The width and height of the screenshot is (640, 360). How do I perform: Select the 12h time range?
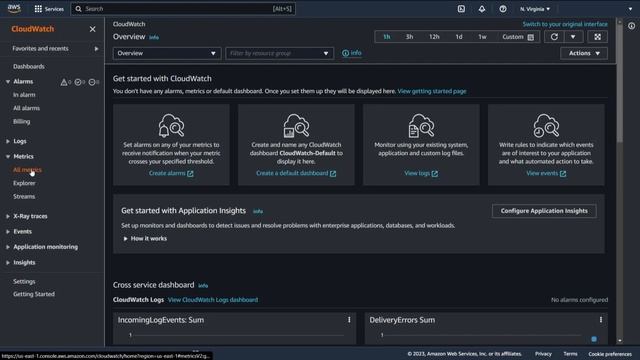434,37
